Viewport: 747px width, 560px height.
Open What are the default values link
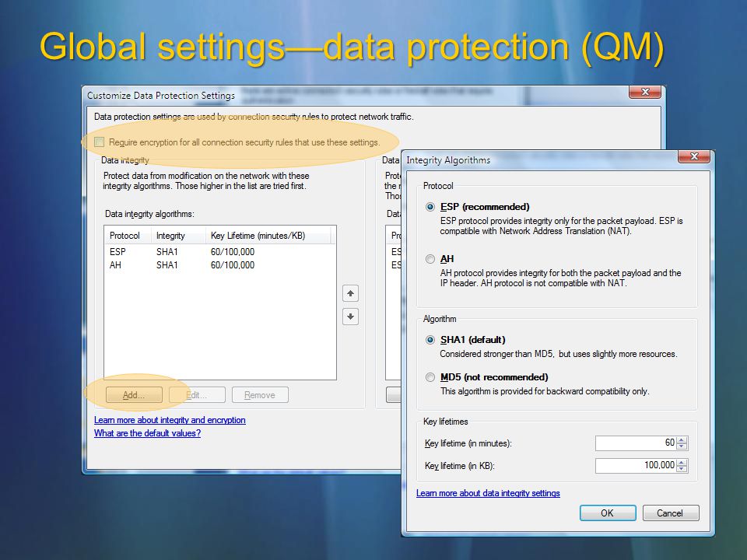(147, 433)
